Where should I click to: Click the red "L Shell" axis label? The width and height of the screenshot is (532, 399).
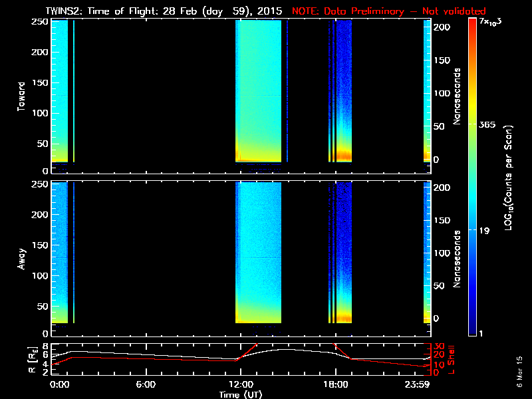[x=452, y=359]
